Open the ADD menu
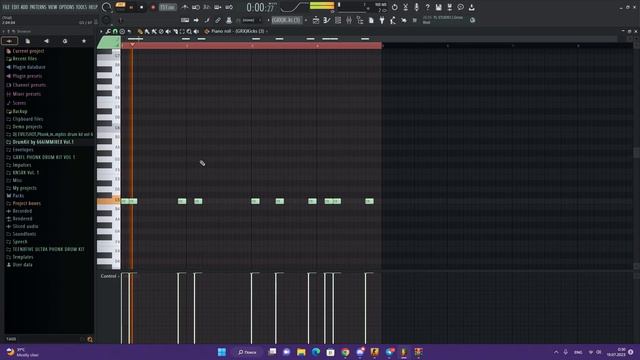 24,7
